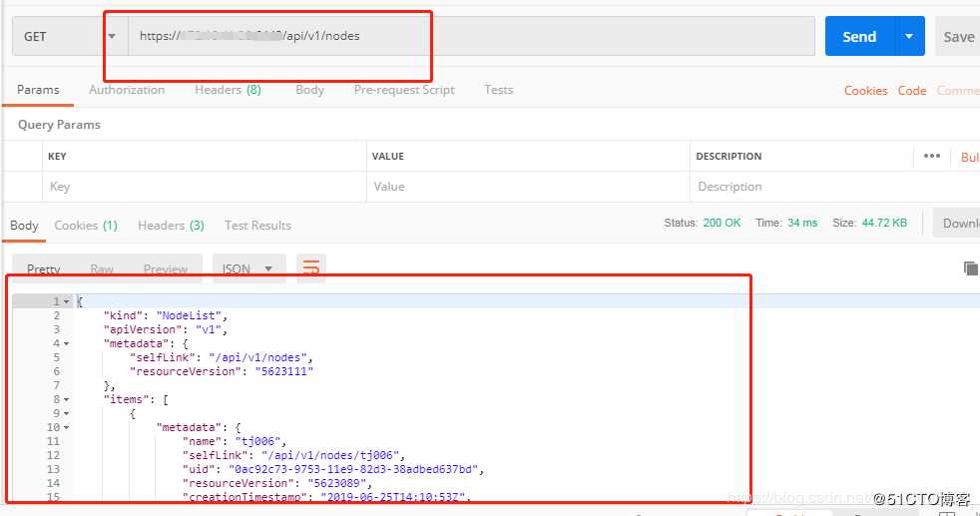980x516 pixels.
Task: Open the Tests tab
Action: point(498,90)
